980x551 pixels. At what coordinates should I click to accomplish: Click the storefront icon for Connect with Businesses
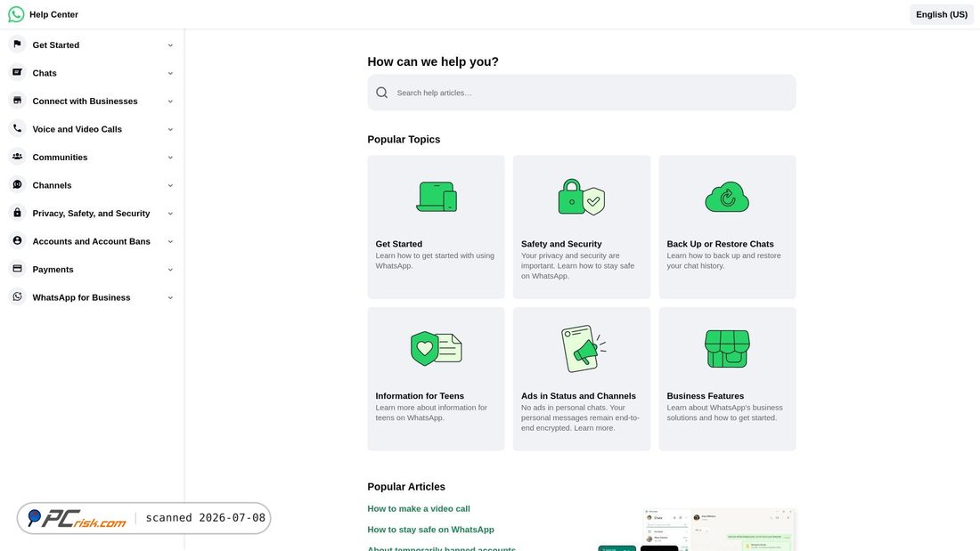click(x=18, y=101)
